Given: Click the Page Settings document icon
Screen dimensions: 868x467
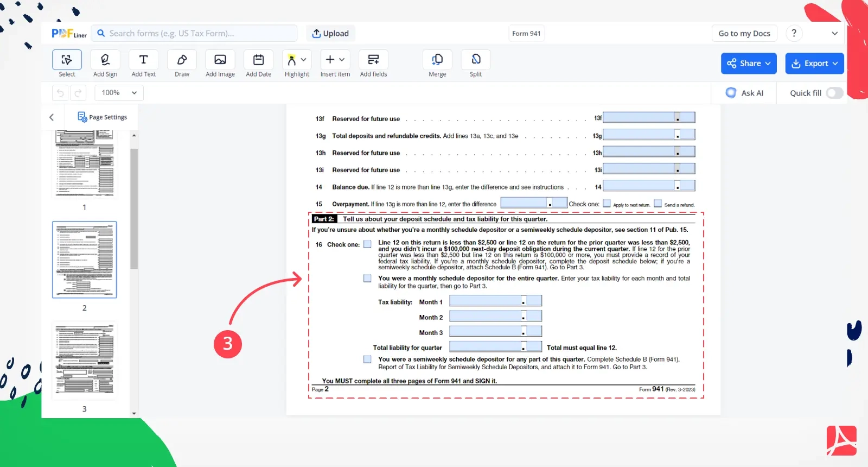Looking at the screenshot, I should click(x=82, y=117).
